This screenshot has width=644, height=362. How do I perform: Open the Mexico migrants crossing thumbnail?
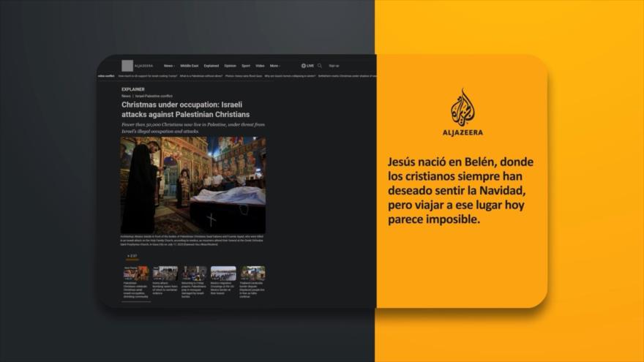[x=223, y=274]
